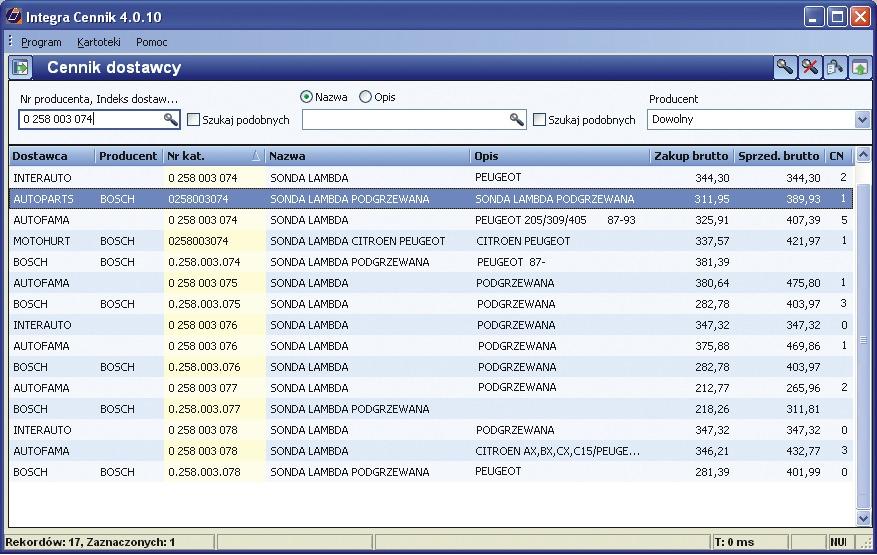This screenshot has height=555, width=877.
Task: Click AUTOFAMA row priced 212,77
Action: coord(431,388)
